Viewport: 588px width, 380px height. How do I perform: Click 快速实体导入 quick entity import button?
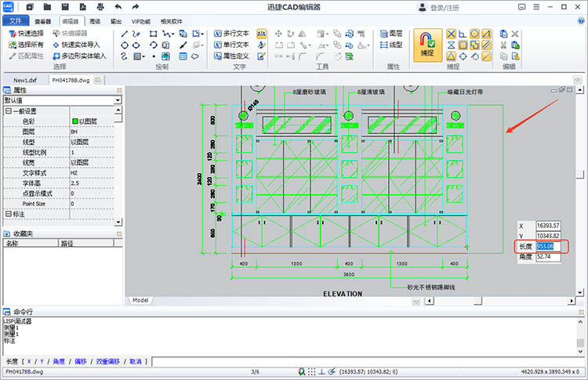tap(76, 45)
